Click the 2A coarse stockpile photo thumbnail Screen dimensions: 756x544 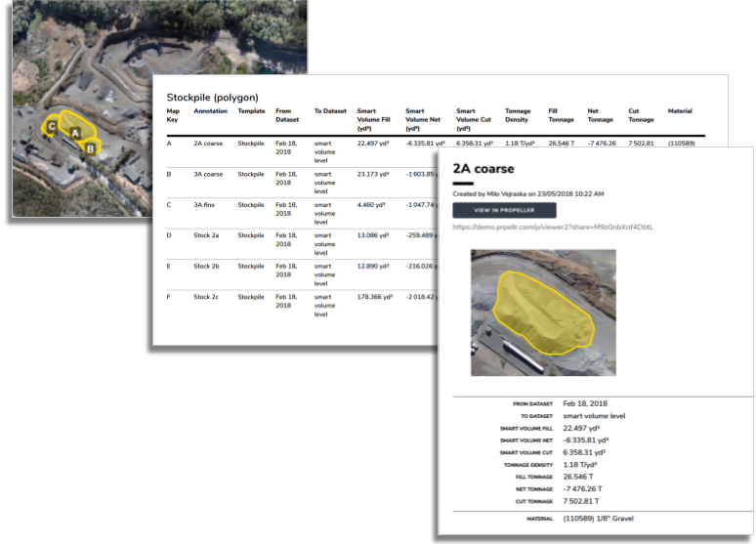543,312
